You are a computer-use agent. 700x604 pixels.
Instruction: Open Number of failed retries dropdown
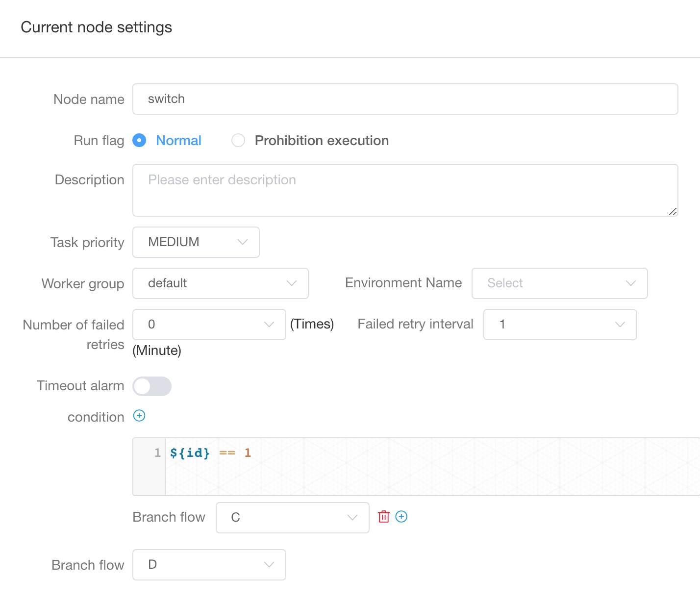(x=209, y=325)
